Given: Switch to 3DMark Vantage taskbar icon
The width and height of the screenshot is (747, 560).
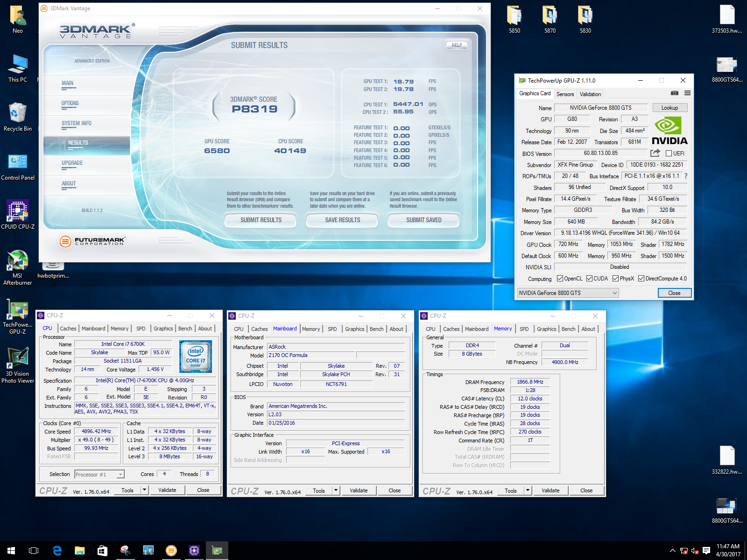Looking at the screenshot, I should [x=171, y=551].
